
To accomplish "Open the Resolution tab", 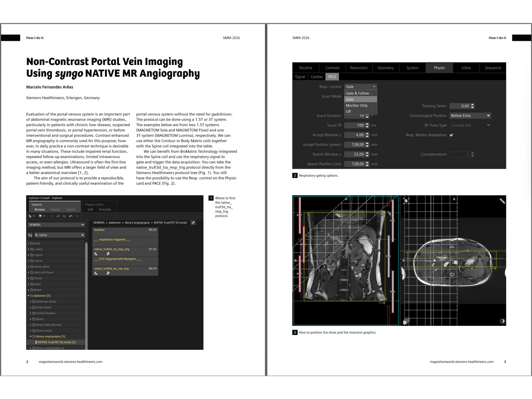I will click(x=359, y=68).
